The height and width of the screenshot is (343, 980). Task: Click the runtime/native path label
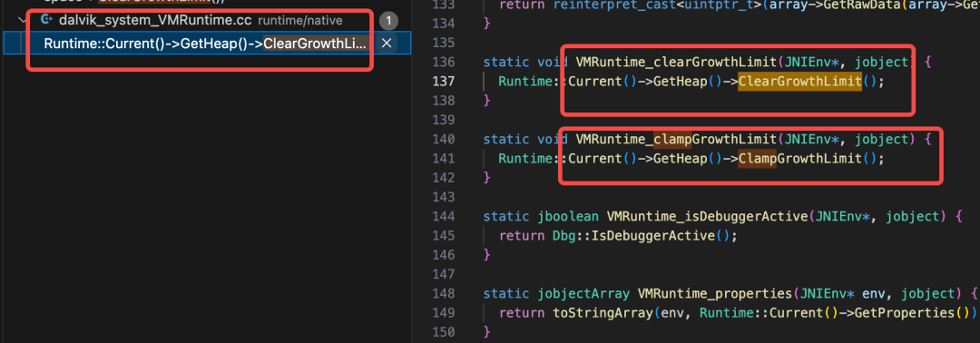(x=299, y=21)
